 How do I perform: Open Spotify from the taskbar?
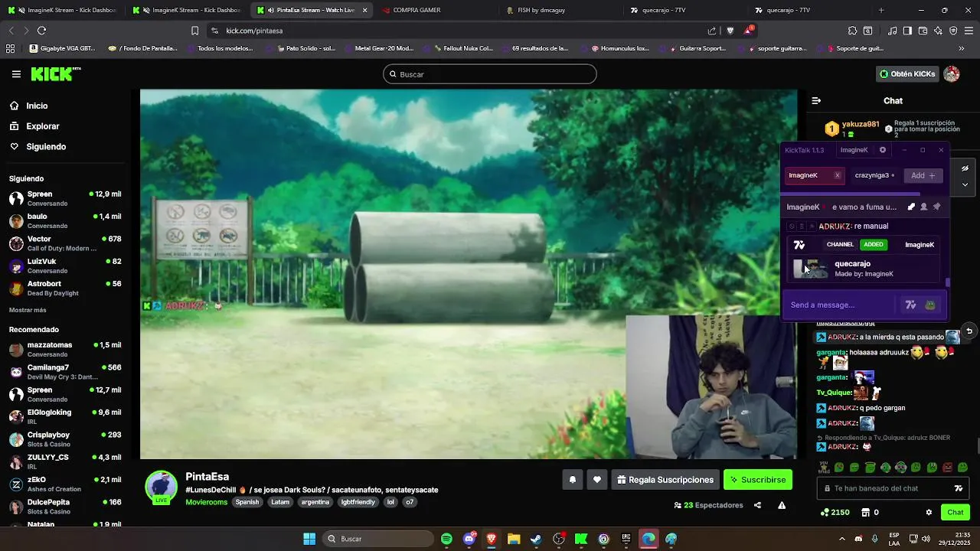(x=446, y=539)
